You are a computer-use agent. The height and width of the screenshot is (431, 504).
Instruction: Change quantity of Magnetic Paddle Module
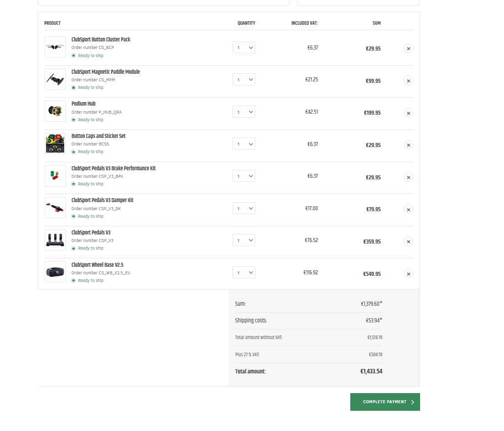click(x=244, y=80)
